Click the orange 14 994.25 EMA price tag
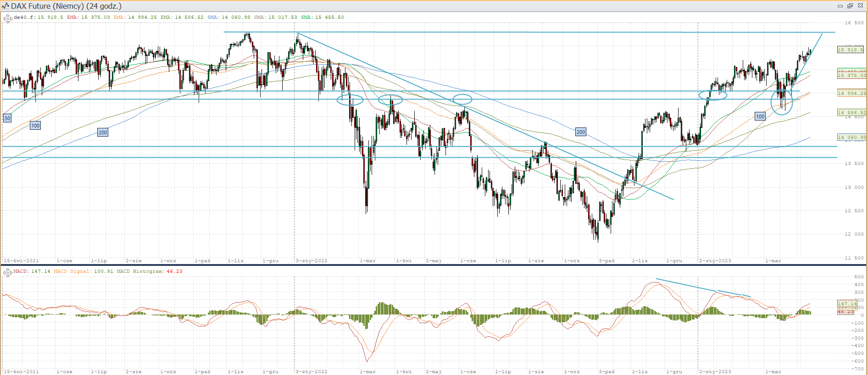 tap(851, 93)
